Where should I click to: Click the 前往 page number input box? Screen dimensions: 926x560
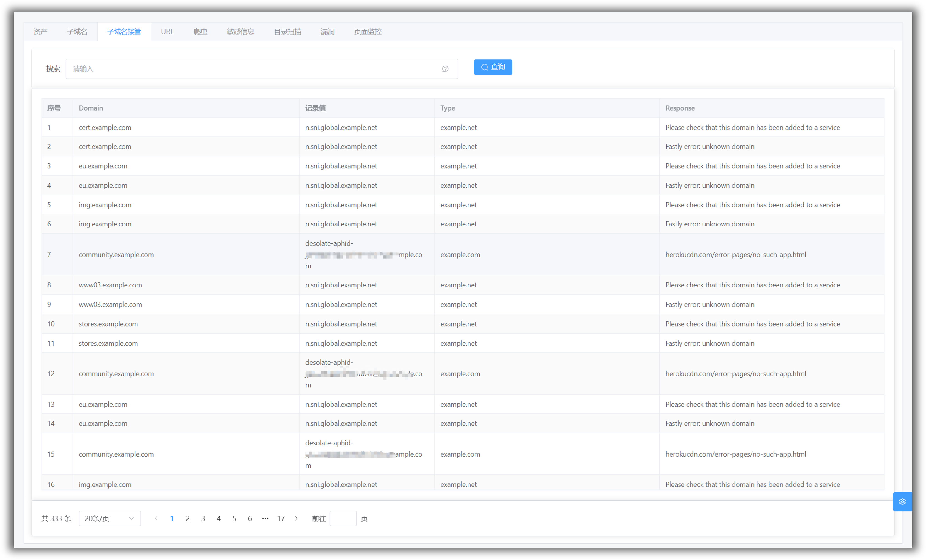(343, 518)
